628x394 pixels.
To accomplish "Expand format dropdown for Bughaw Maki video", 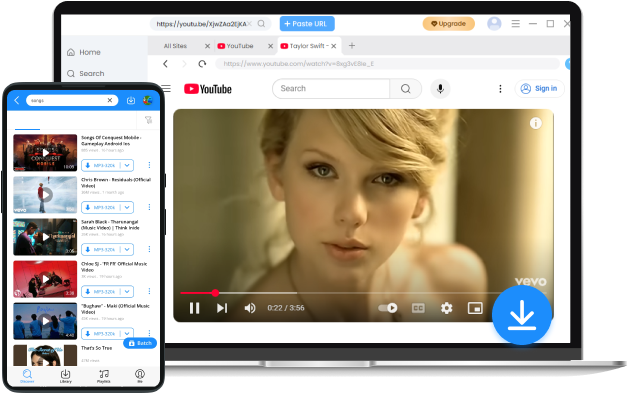I will click(x=127, y=333).
